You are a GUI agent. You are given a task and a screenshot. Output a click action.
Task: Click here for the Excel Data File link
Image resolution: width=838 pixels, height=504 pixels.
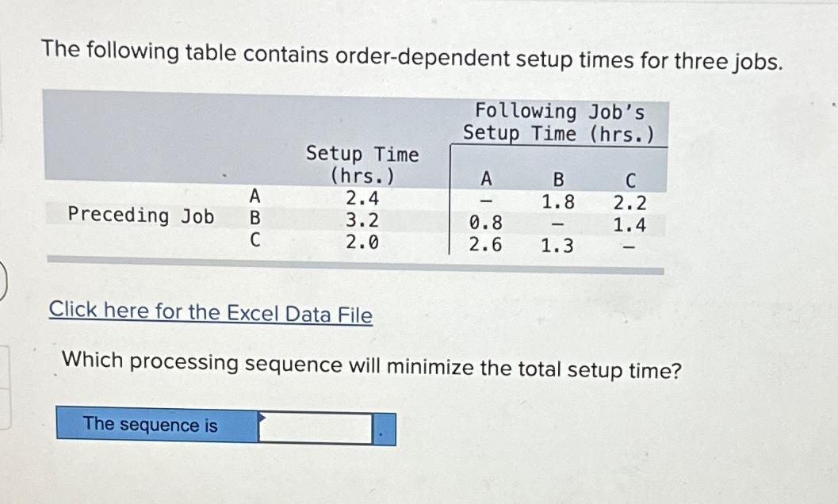(209, 315)
